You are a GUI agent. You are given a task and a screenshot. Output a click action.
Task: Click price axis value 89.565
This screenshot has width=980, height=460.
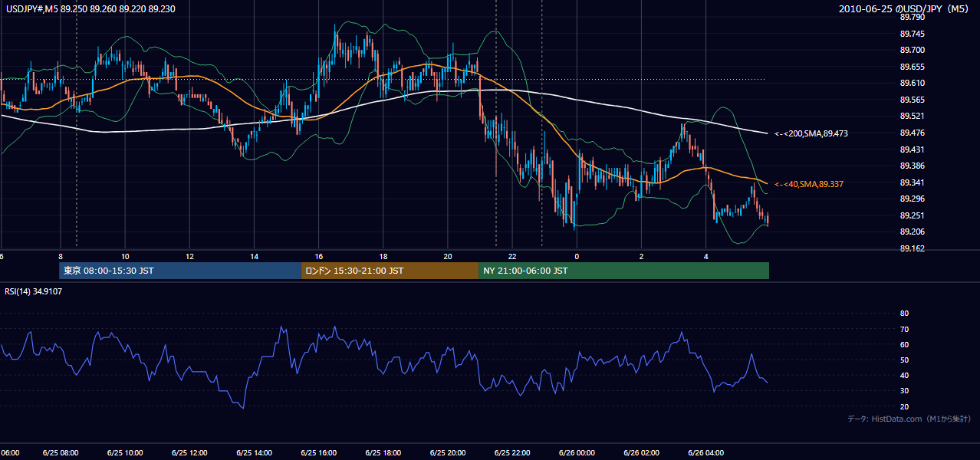(912, 100)
